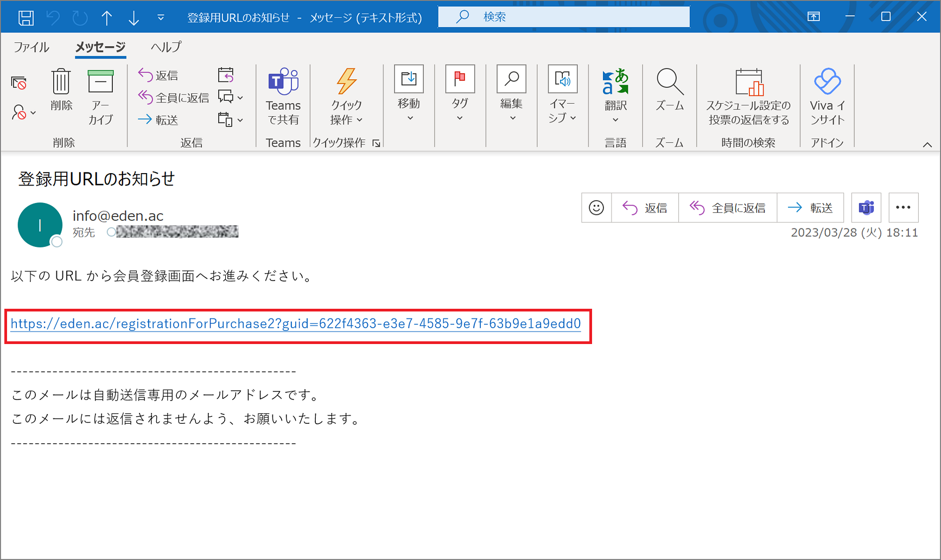Click 返信 button in message header
The height and width of the screenshot is (560, 941).
[645, 208]
